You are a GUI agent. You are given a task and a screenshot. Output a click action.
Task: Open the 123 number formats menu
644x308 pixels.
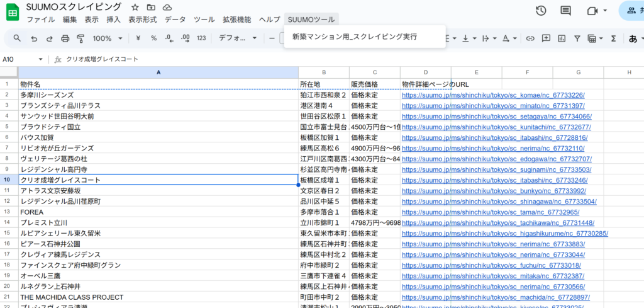[x=201, y=38]
